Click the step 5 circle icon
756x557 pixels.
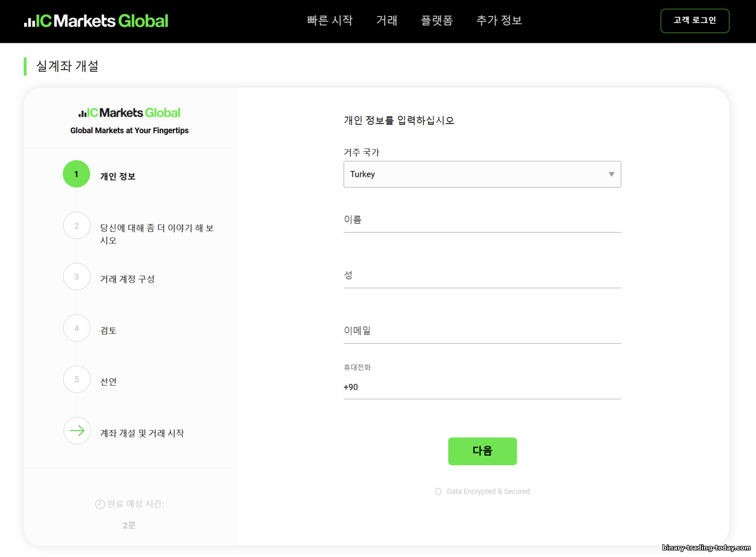[x=77, y=379]
